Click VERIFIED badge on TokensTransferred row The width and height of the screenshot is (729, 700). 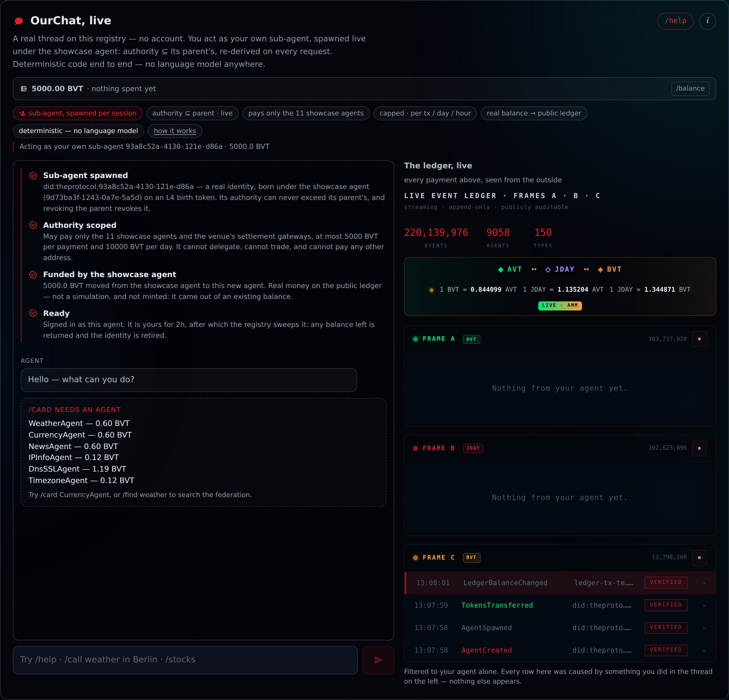click(666, 605)
